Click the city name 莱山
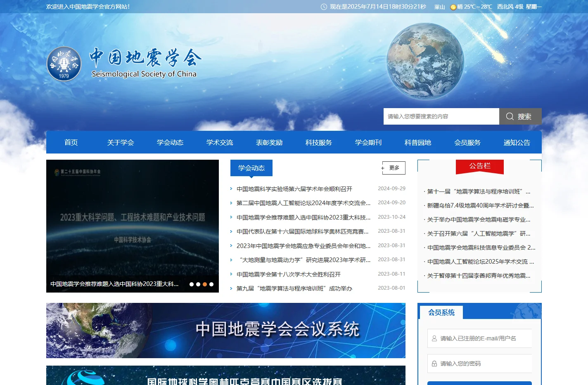 coord(439,7)
